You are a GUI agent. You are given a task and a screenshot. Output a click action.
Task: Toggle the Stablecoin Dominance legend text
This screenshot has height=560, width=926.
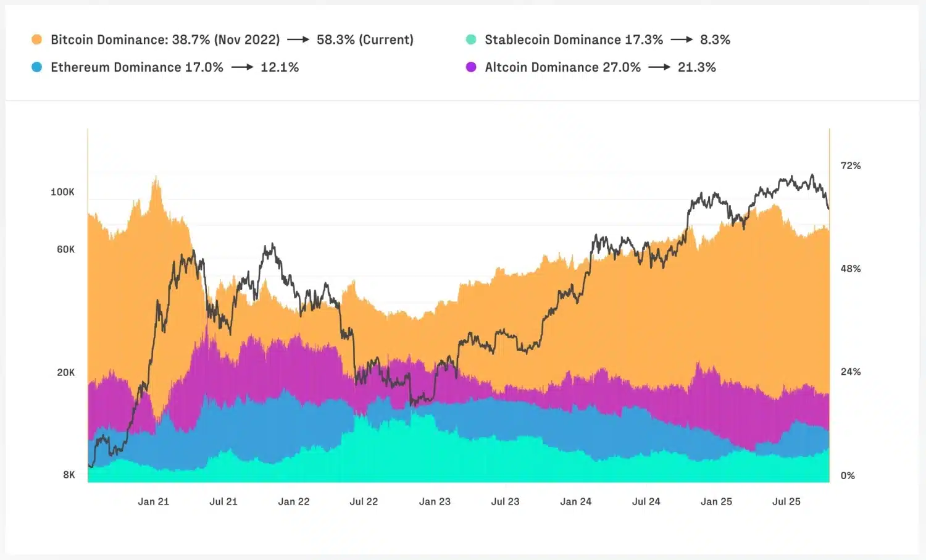coord(574,40)
